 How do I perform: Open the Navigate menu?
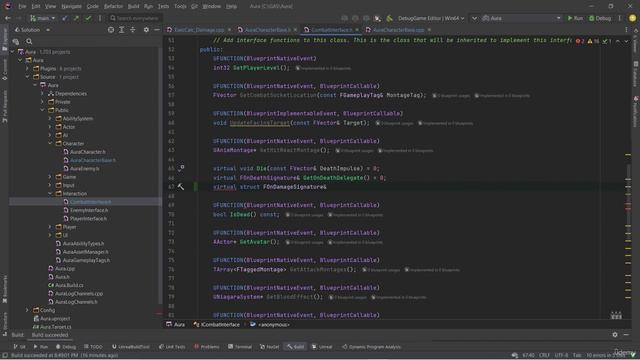71,7
